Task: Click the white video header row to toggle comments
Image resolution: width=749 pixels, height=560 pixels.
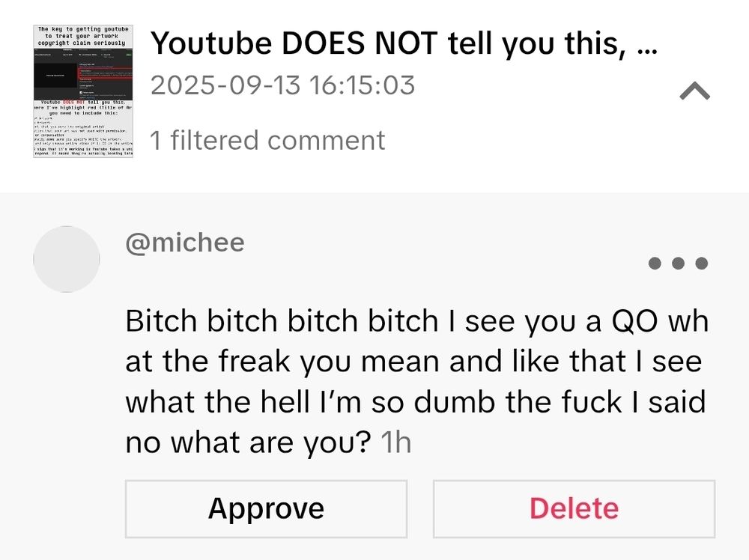Action: (x=374, y=96)
